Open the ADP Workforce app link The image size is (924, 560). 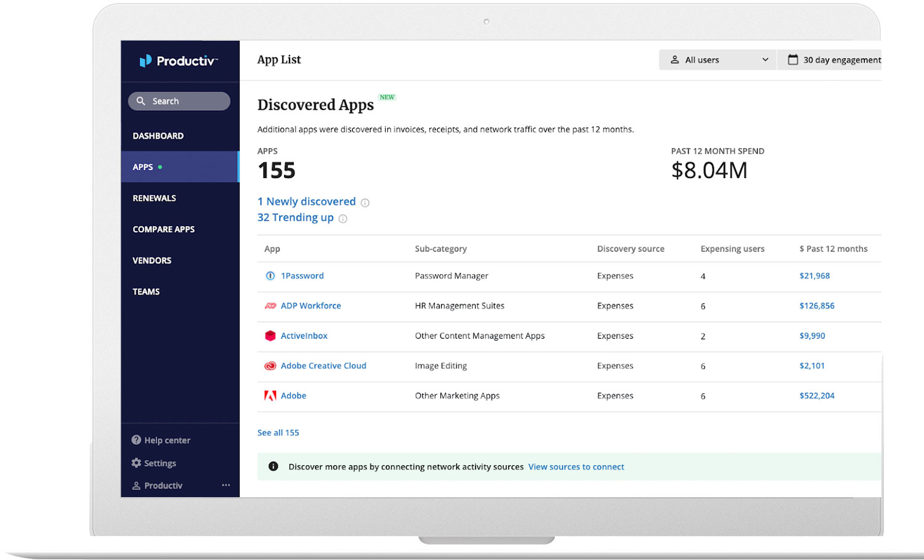click(x=311, y=306)
